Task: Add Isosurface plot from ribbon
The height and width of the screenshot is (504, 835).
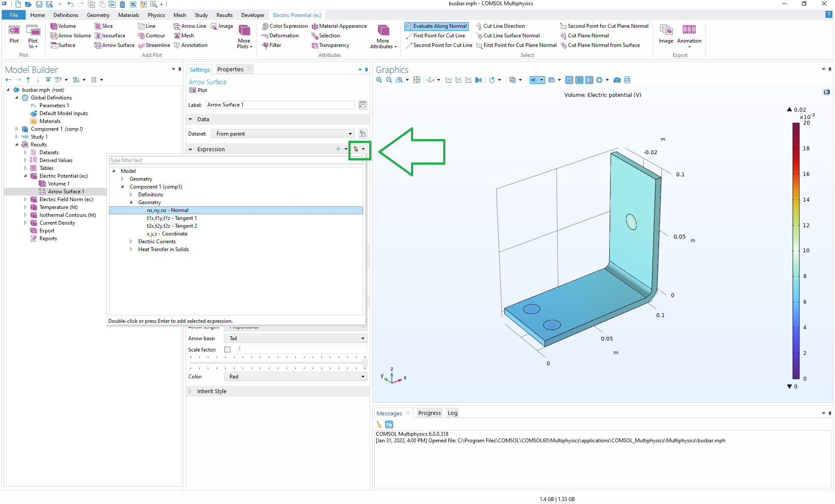Action: 110,36
